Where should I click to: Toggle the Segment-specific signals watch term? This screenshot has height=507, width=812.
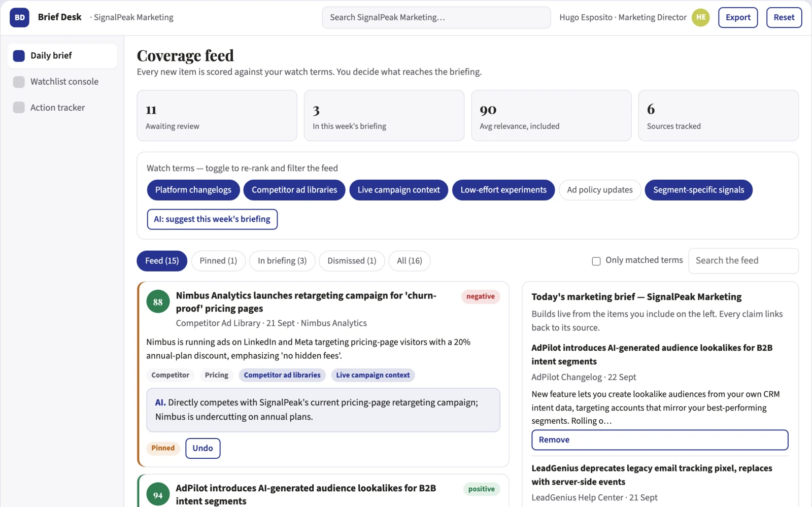coord(698,190)
